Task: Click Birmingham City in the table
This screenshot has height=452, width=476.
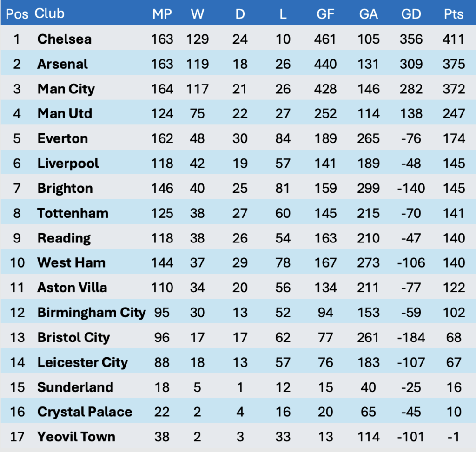Action: coord(92,312)
